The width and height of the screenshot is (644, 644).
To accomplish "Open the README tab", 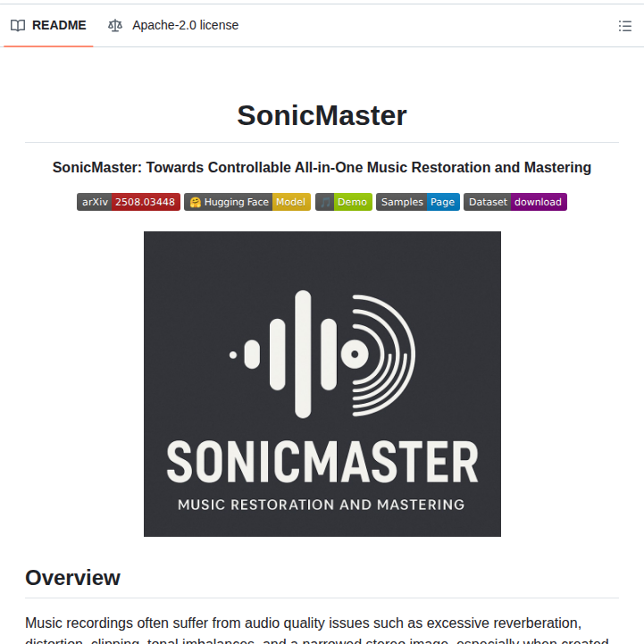I will tap(48, 26).
